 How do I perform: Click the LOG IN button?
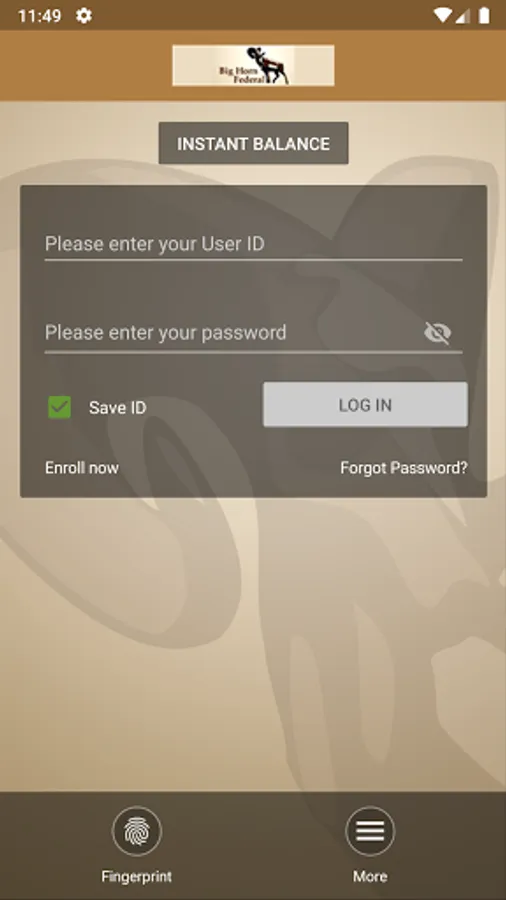coord(365,405)
